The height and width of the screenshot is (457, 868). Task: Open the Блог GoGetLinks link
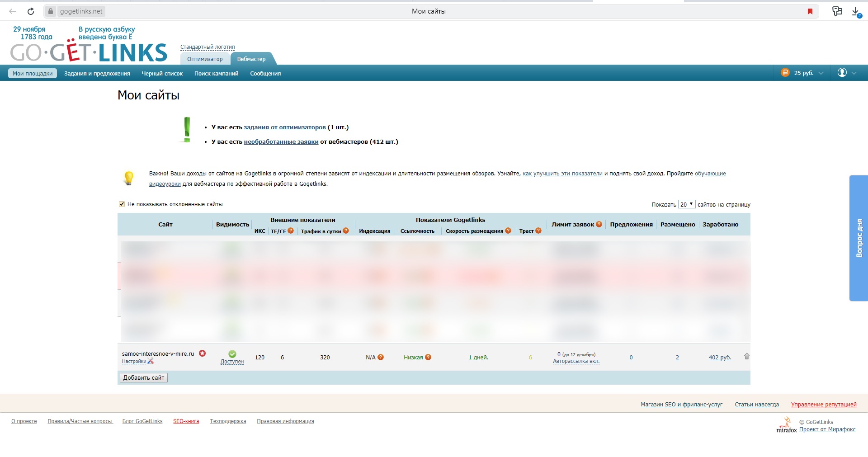coord(142,421)
